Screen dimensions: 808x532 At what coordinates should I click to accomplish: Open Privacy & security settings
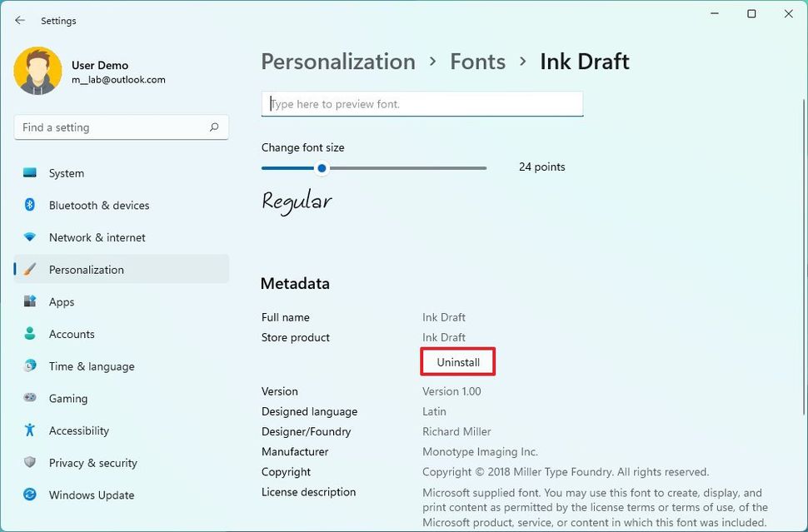[94, 463]
